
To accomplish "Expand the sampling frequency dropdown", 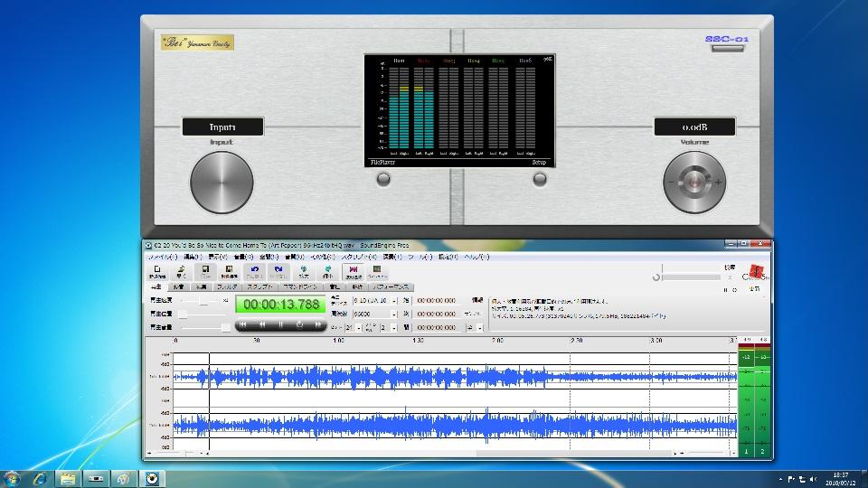I will click(x=393, y=314).
